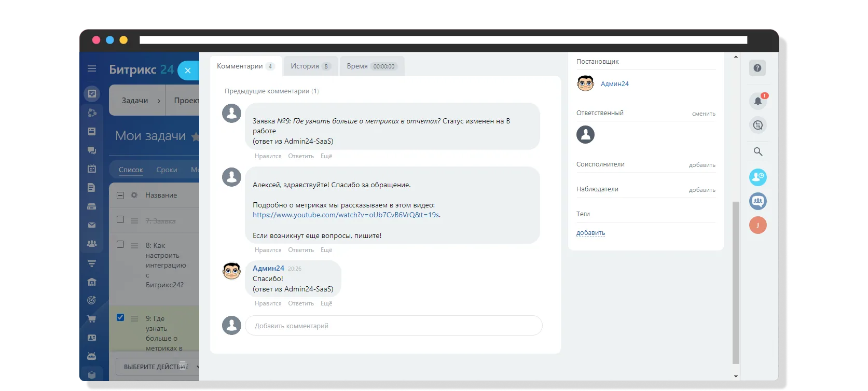Check the box for task 7: Заявка

pos(120,220)
